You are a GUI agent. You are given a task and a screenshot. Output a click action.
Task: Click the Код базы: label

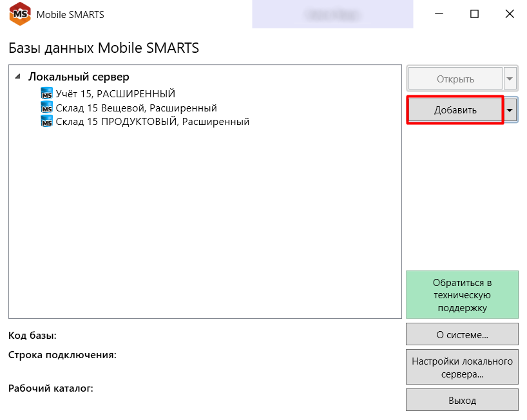[x=32, y=336]
